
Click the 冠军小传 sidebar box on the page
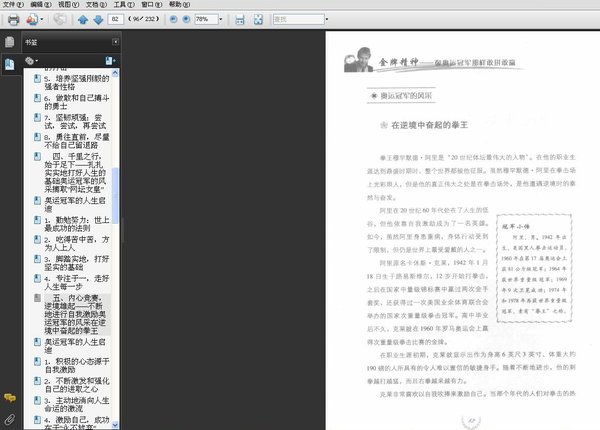click(x=534, y=268)
